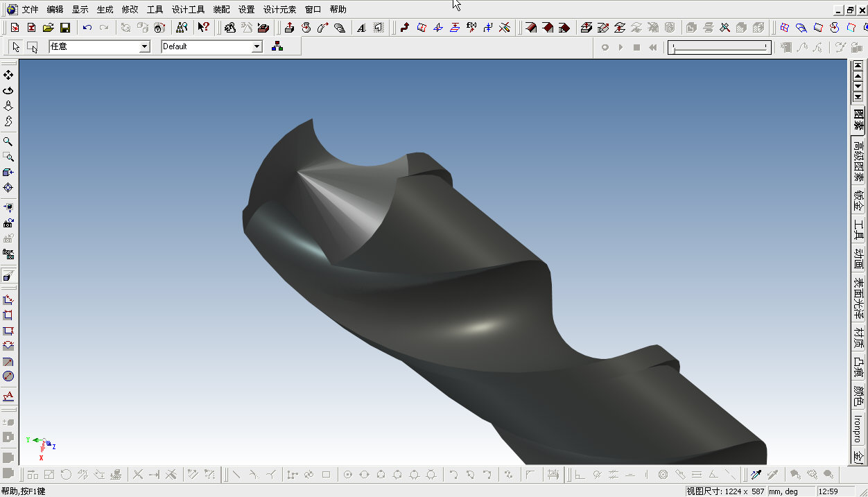Switch to the 动画 catalog tab
Screen dimensions: 868x497
tap(858, 259)
